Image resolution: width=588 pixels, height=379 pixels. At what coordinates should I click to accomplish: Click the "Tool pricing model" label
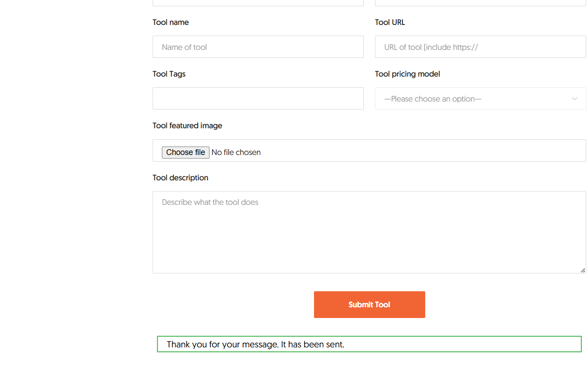407,74
